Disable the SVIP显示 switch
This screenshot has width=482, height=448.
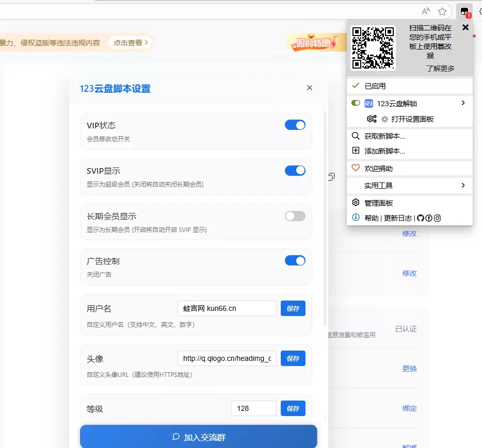coord(295,170)
